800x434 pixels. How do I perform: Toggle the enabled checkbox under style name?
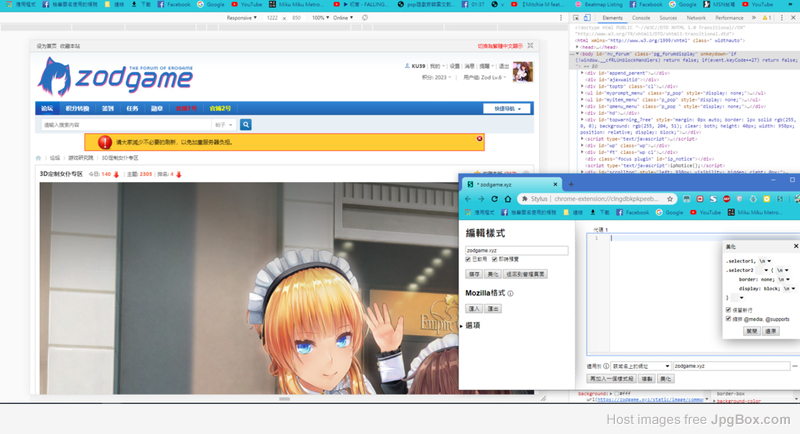click(468, 260)
